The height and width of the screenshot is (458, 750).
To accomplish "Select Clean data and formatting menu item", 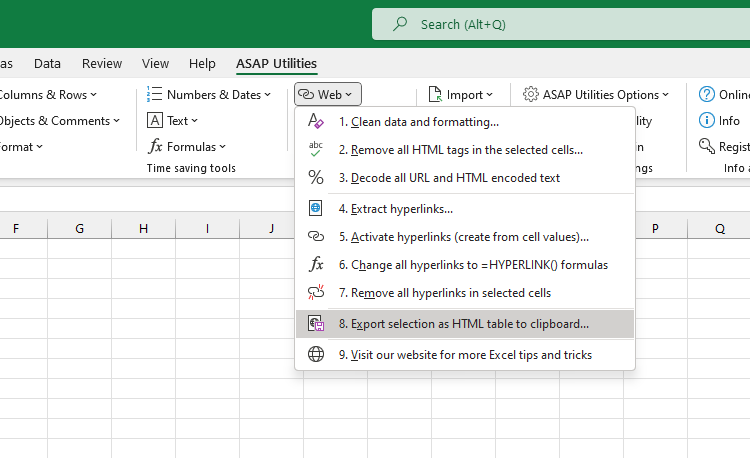I will 465,121.
